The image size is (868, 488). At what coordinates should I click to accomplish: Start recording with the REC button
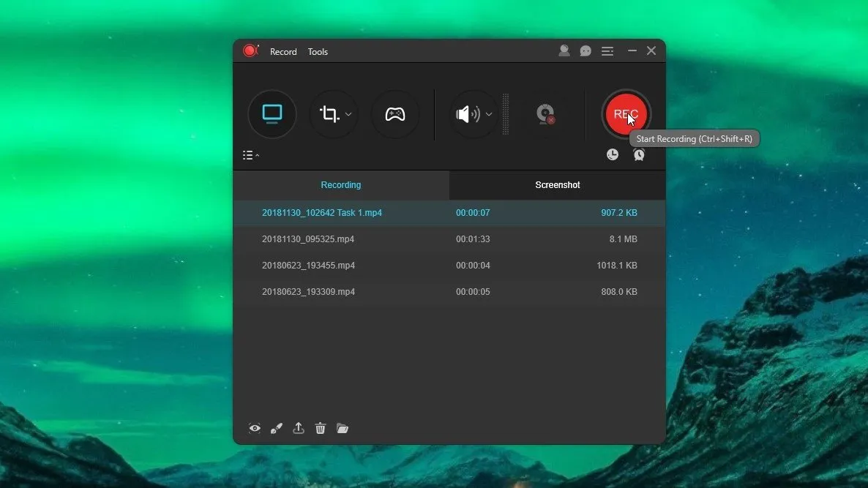point(625,114)
